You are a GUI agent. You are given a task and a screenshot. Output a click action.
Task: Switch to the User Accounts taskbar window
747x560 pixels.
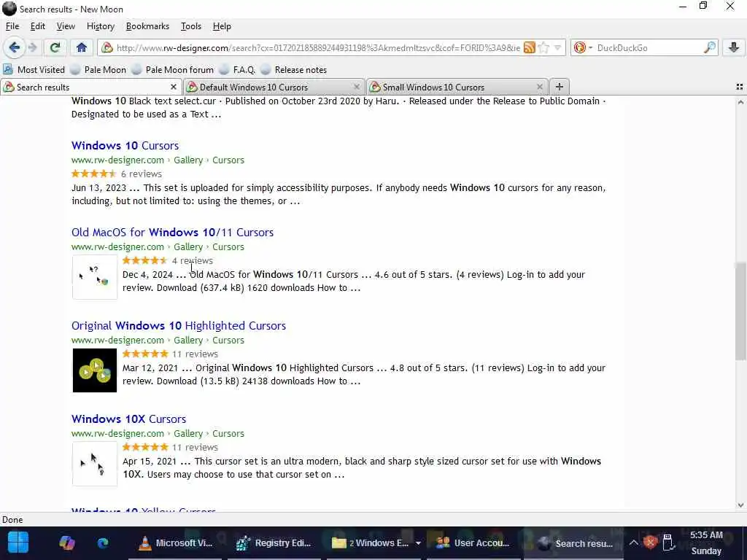point(473,542)
